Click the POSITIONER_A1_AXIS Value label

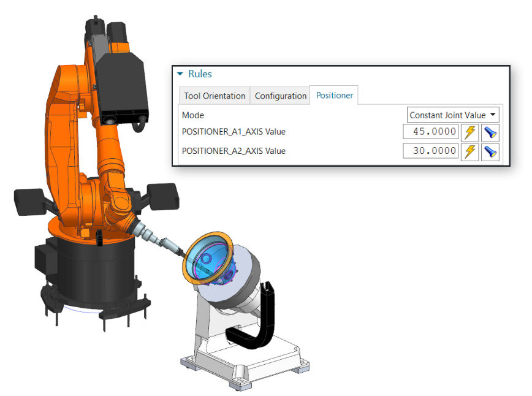(x=233, y=132)
